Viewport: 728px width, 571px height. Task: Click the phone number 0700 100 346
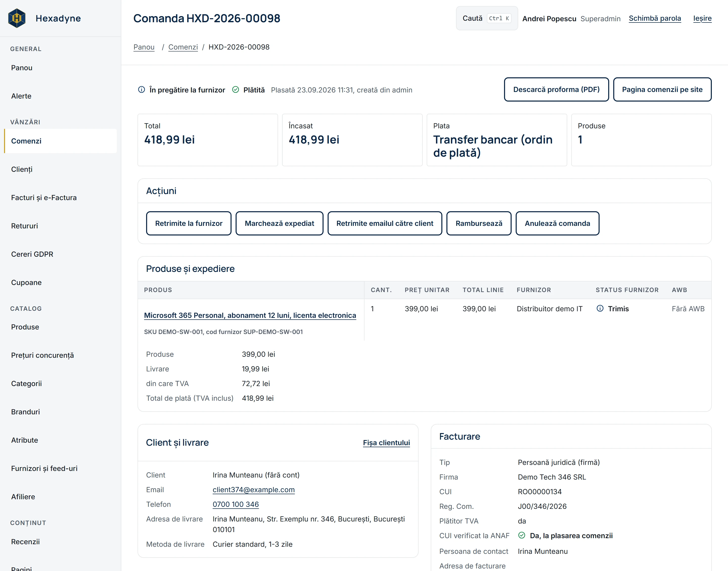click(236, 505)
